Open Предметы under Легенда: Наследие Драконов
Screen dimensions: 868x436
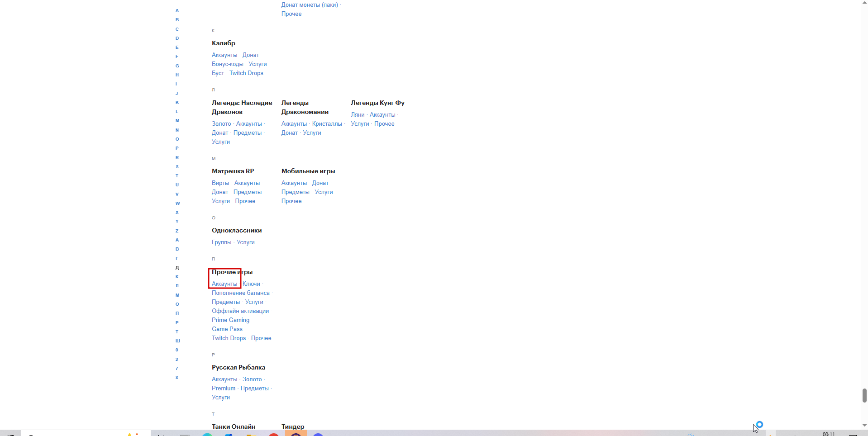248,133
